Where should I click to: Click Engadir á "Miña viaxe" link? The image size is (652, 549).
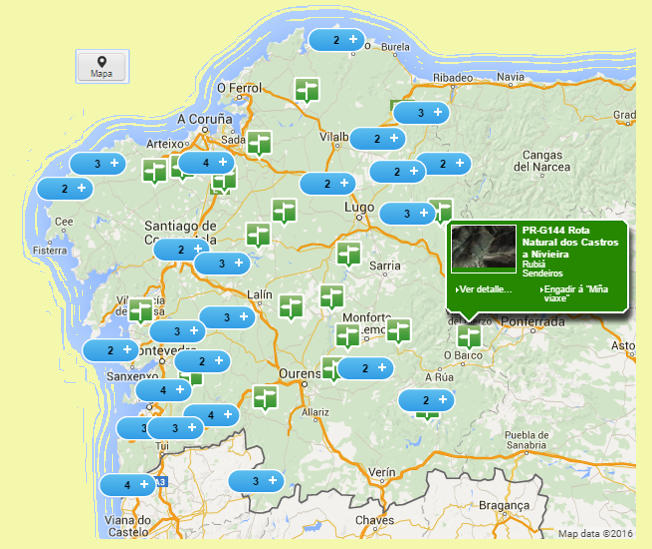pos(574,293)
